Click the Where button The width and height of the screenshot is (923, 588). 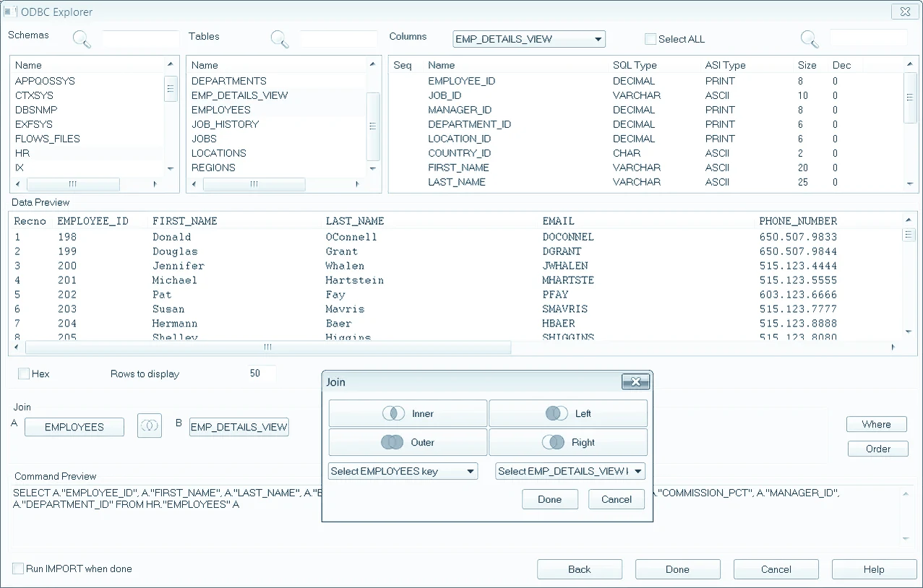(876, 424)
